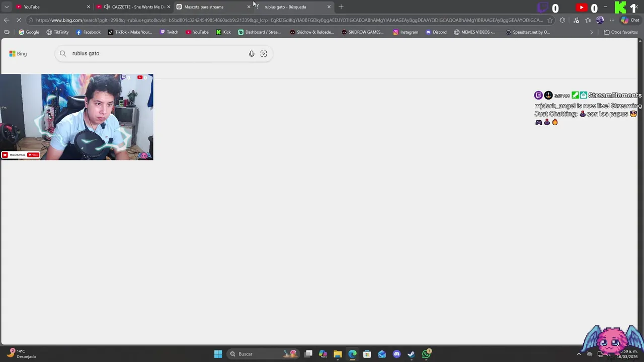The image size is (644, 362).
Task: Click the search magnifier in Bing box
Action: pos(63,53)
